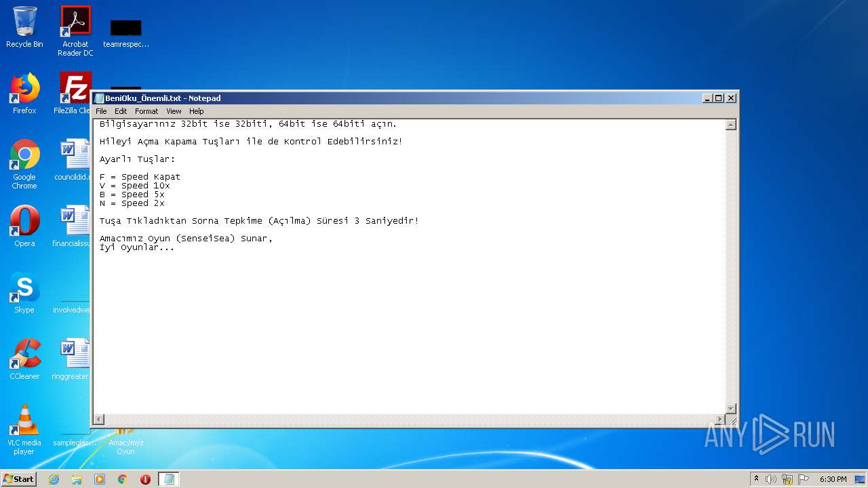The image size is (868, 488).
Task: Open Windows Explorer from taskbar
Action: 77,479
